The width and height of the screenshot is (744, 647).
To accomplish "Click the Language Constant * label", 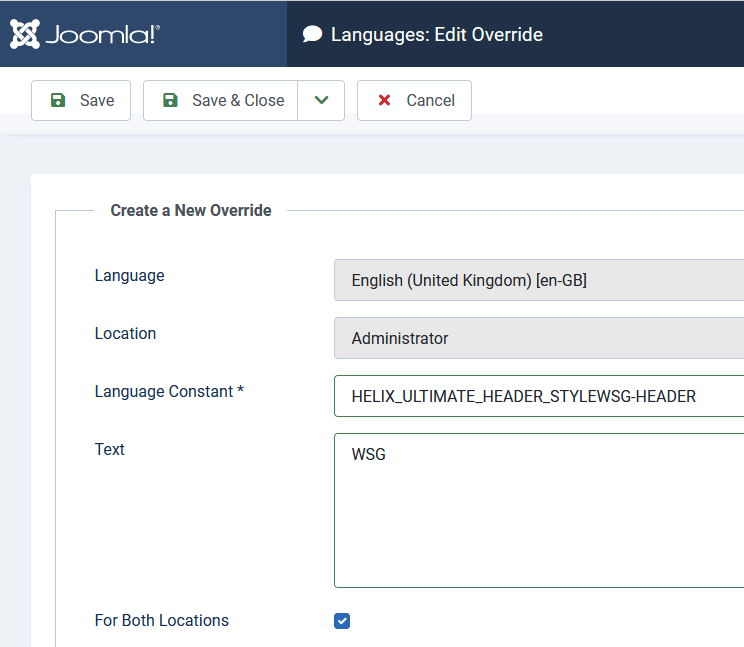I will [169, 391].
